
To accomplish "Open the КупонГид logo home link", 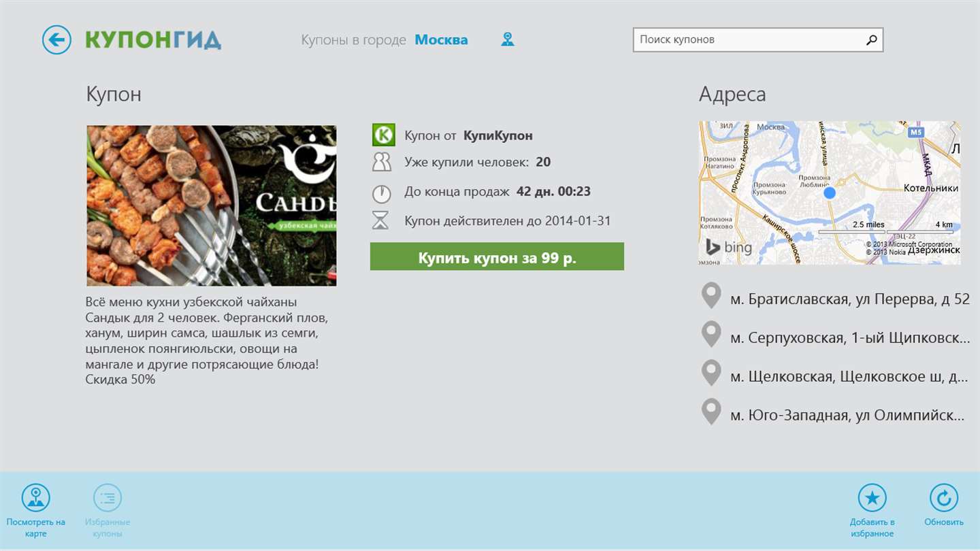I will click(153, 39).
